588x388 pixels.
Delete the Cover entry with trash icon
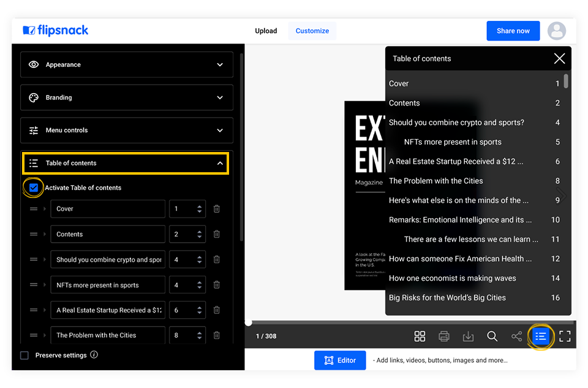217,209
